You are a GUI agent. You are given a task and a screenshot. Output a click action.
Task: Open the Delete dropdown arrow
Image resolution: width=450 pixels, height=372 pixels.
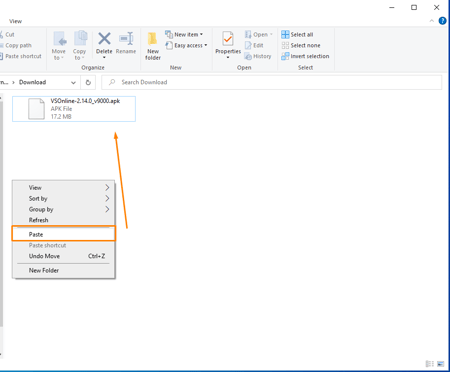click(x=104, y=57)
